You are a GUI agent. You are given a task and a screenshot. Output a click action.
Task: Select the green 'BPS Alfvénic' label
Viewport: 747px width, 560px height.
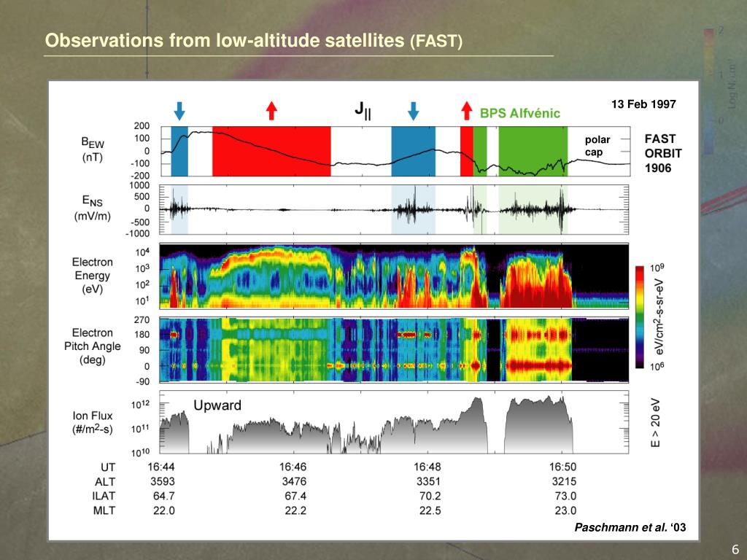pos(519,113)
